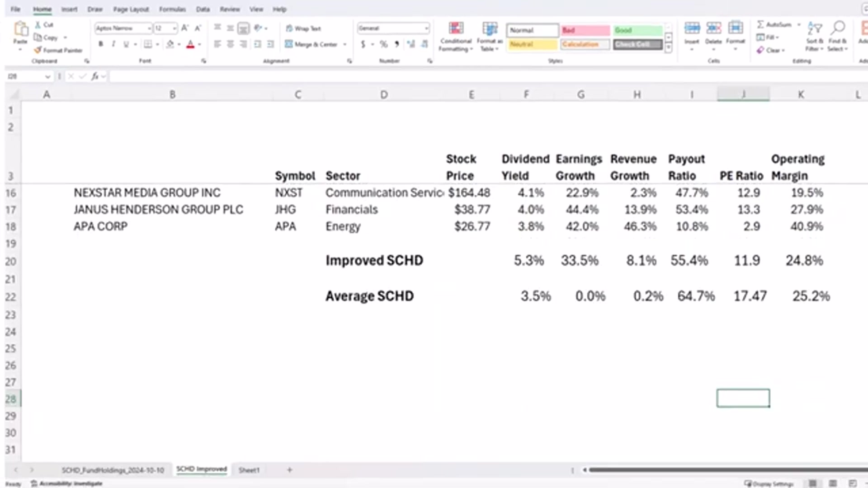Screen dimensions: 868x488
Task: Align text to middle
Action: [230, 28]
